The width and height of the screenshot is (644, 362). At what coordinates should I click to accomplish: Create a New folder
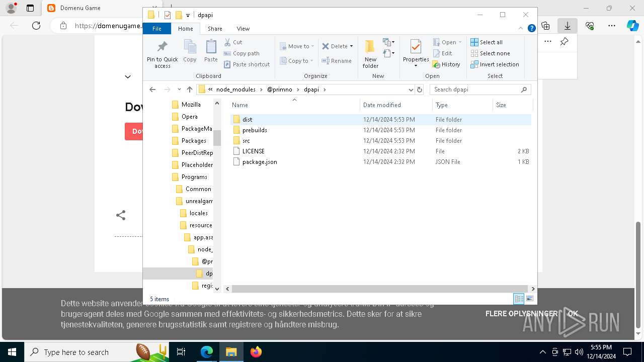click(x=370, y=54)
